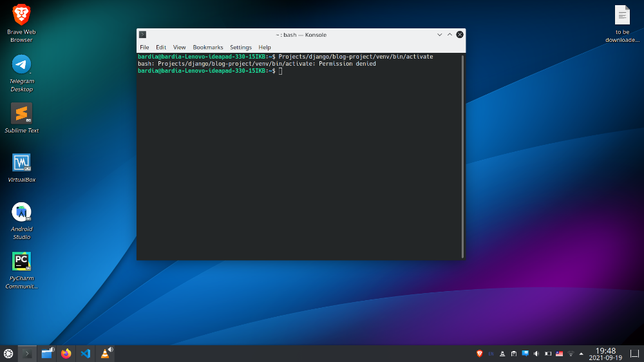Open the Brave Web Browser desktop icon
Screen dimensions: 644x362
pos(21,15)
